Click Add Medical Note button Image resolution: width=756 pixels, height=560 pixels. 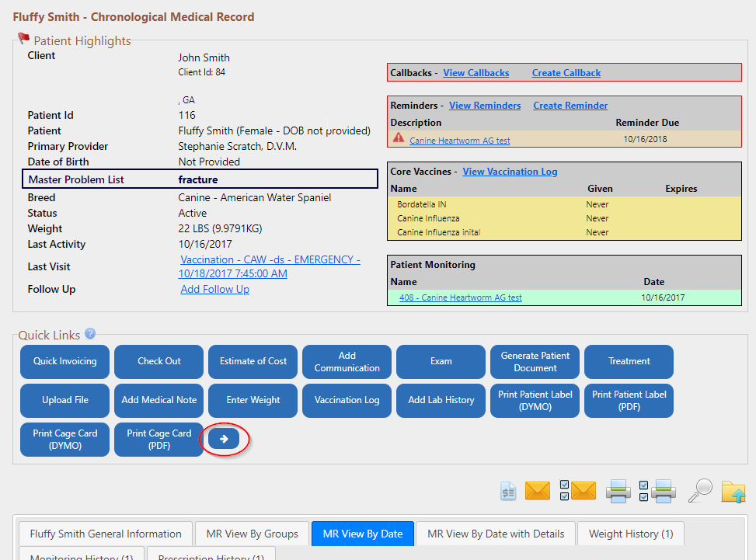pyautogui.click(x=159, y=401)
